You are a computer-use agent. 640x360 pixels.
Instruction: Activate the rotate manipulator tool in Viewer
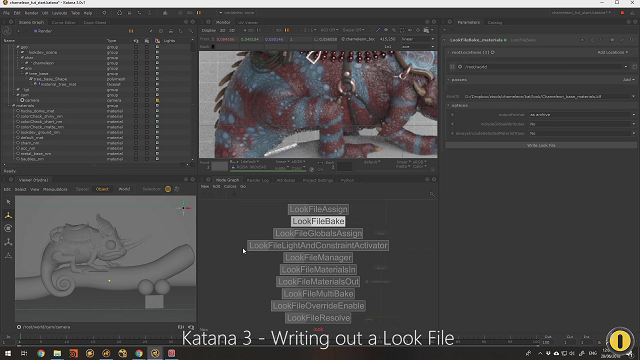coord(8,228)
